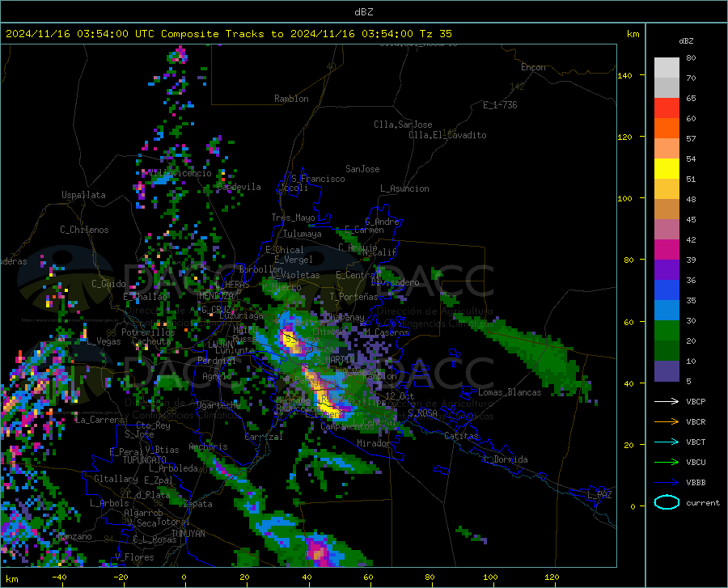Click the Villavicencio map label
The height and width of the screenshot is (588, 728).
[x=180, y=173]
